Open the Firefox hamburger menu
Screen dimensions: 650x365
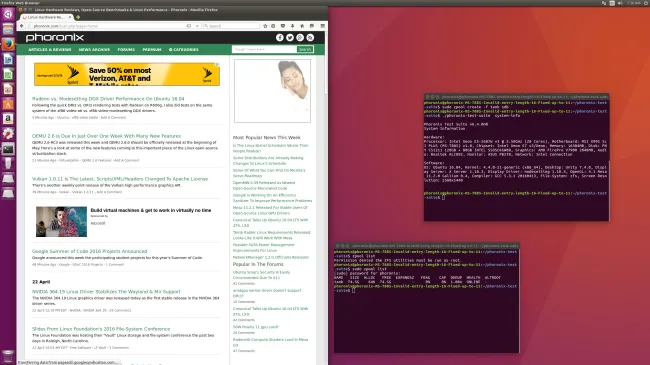pos(323,26)
